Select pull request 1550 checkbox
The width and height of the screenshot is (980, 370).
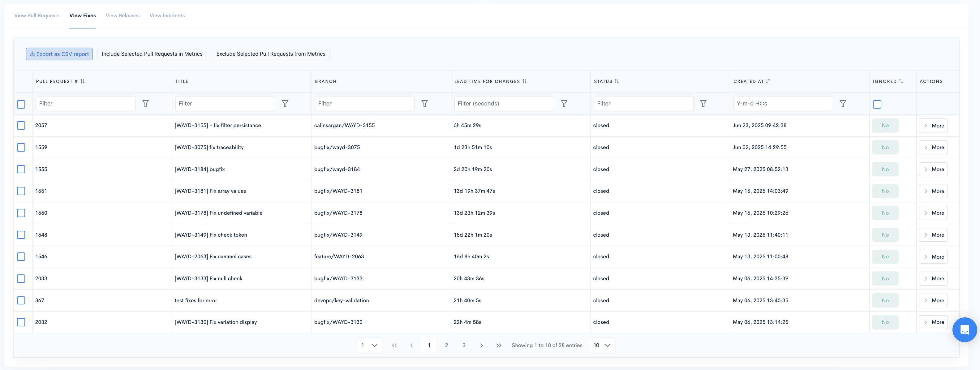21,213
